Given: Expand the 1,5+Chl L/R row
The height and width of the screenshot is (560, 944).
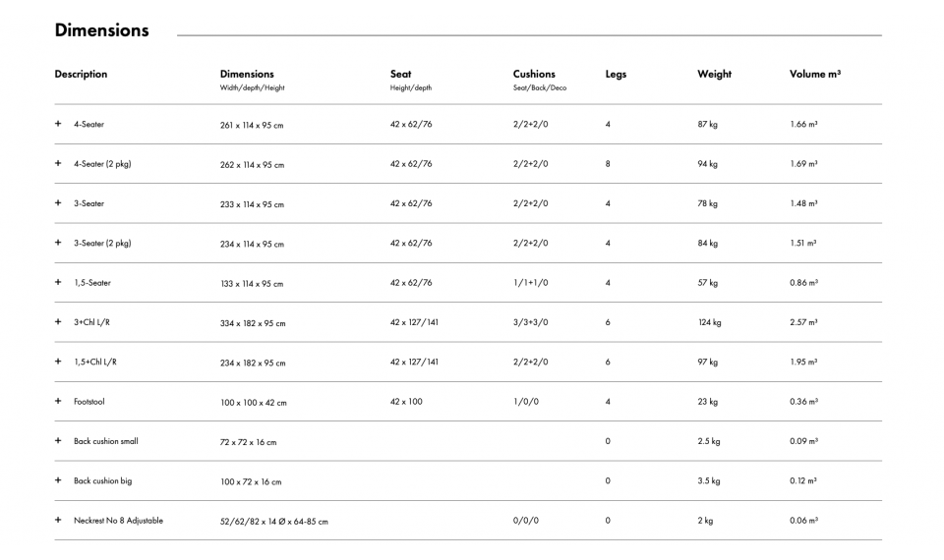Looking at the screenshot, I should [x=58, y=362].
